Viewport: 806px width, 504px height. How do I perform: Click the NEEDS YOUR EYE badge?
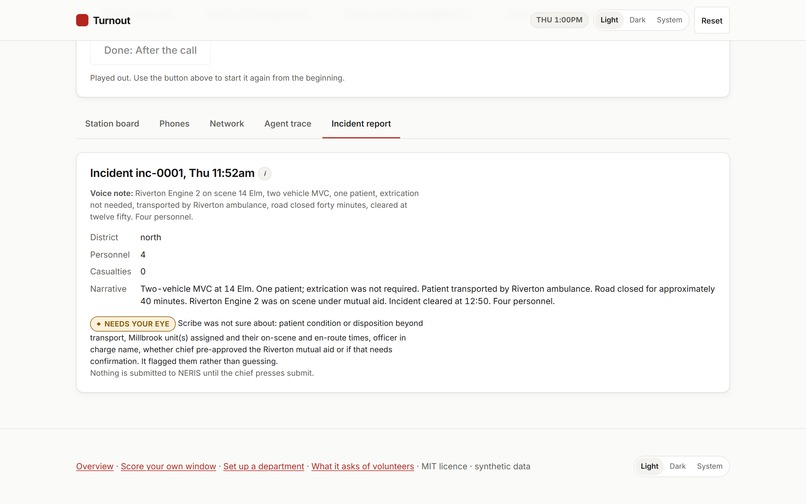[133, 324]
